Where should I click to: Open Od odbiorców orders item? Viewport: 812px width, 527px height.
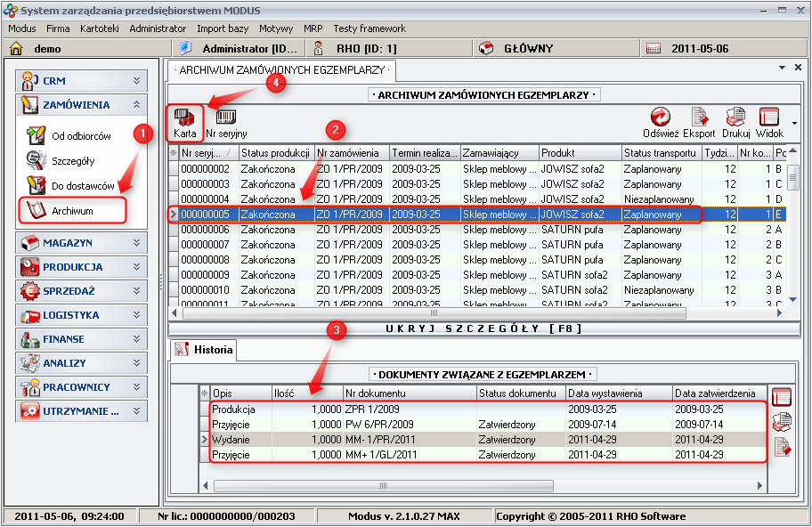pyautogui.click(x=80, y=136)
